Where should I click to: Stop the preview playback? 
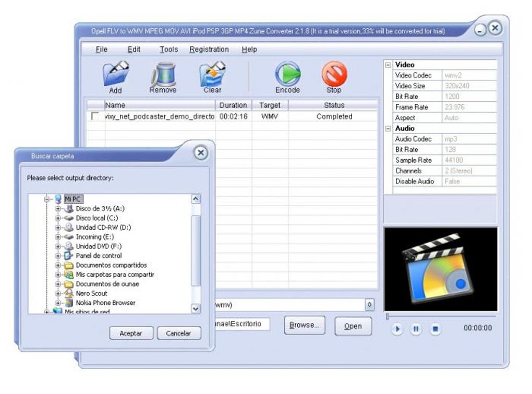click(436, 329)
